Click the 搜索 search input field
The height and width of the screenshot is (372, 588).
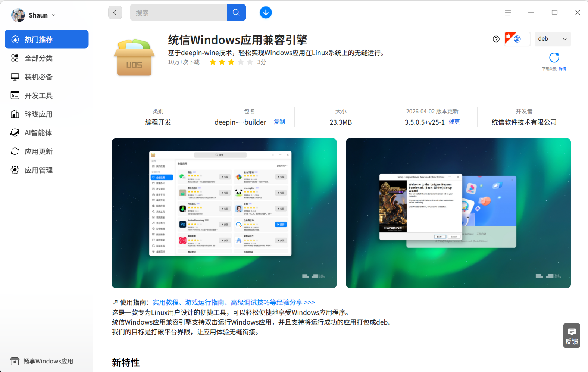click(178, 13)
